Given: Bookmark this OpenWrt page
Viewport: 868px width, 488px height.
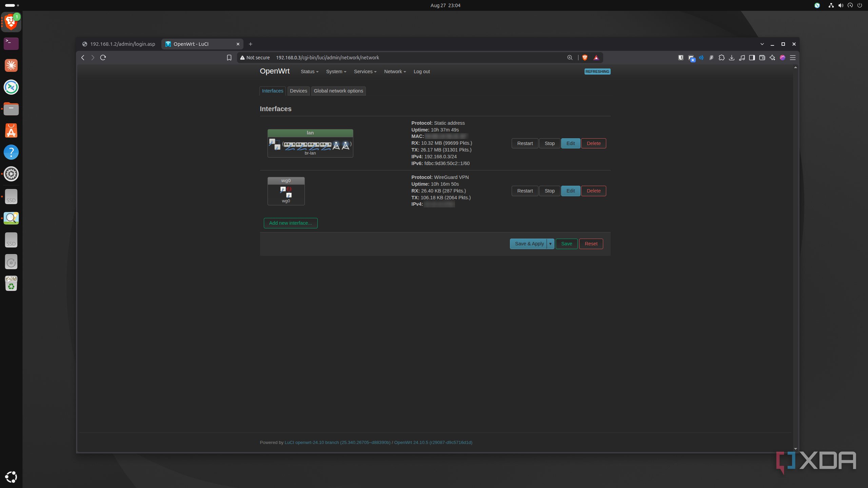Looking at the screenshot, I should [229, 58].
